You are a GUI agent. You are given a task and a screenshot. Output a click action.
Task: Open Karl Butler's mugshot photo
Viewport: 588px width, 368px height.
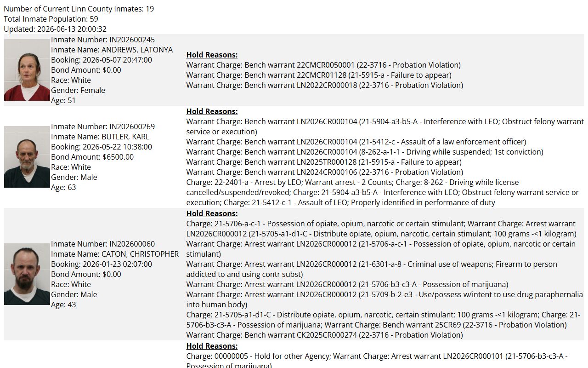click(27, 157)
